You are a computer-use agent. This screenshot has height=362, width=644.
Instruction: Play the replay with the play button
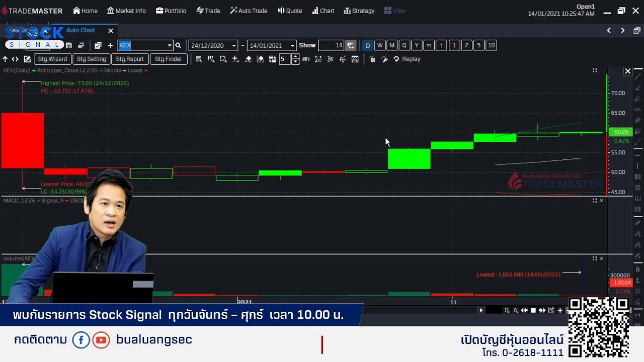point(481,310)
